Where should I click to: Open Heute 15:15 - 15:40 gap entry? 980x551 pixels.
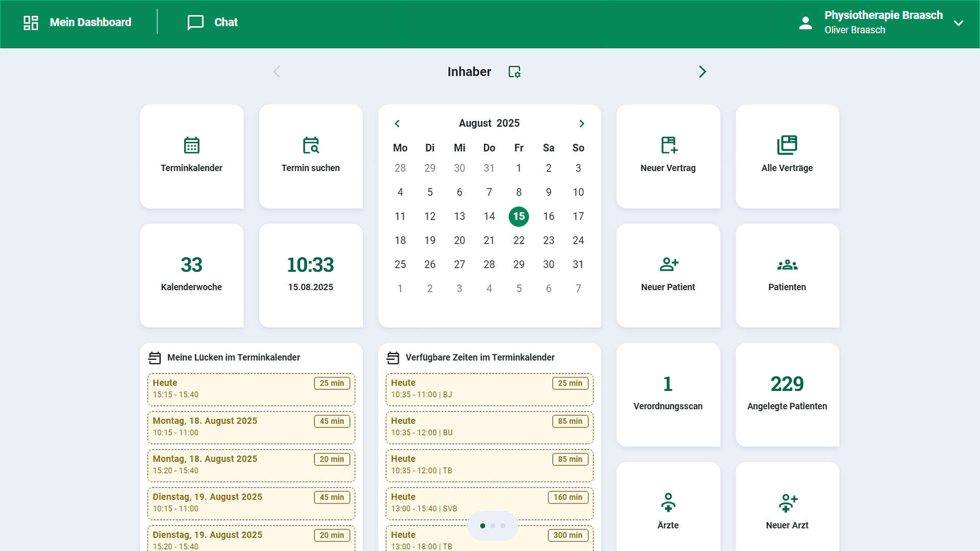251,389
